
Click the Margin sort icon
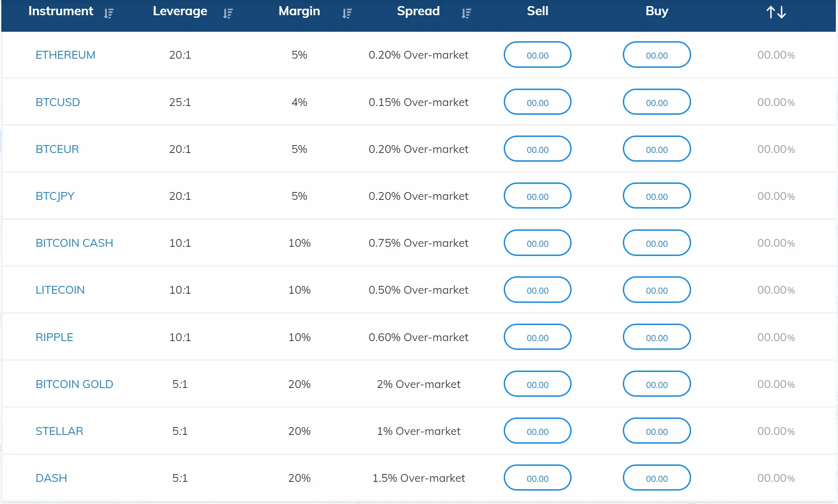coord(347,13)
